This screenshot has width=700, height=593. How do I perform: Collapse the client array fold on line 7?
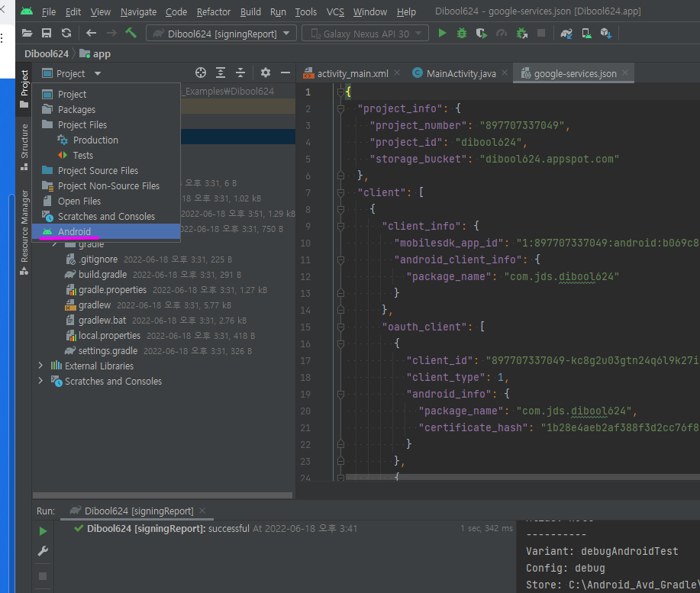pyautogui.click(x=340, y=193)
